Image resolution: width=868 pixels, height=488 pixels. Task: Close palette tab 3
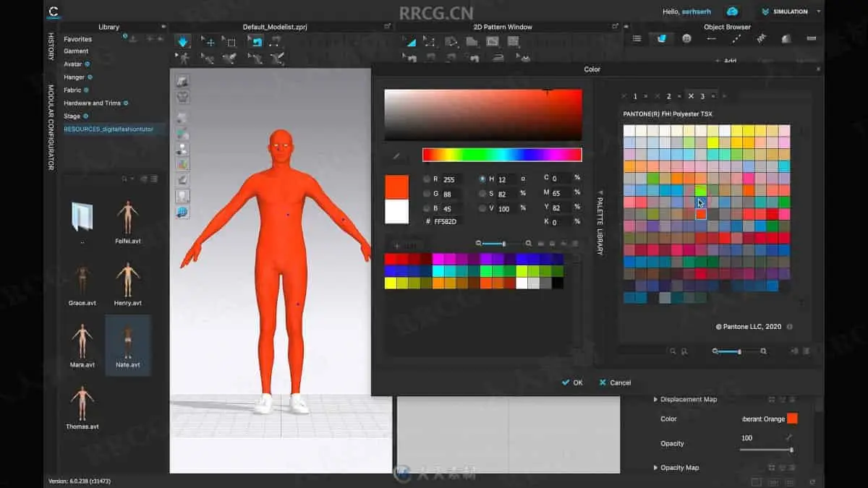pyautogui.click(x=691, y=96)
